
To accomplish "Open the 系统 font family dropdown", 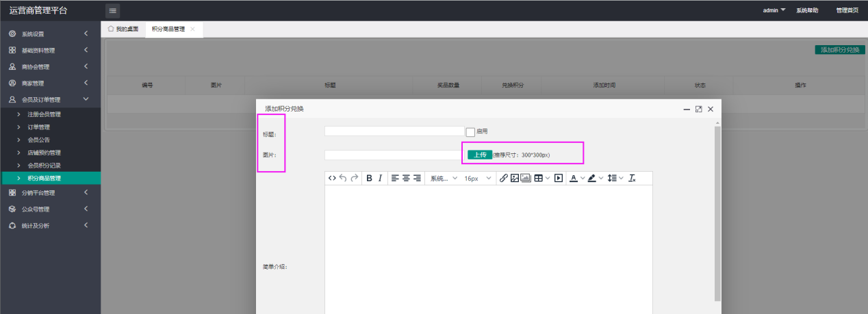I will click(x=444, y=178).
